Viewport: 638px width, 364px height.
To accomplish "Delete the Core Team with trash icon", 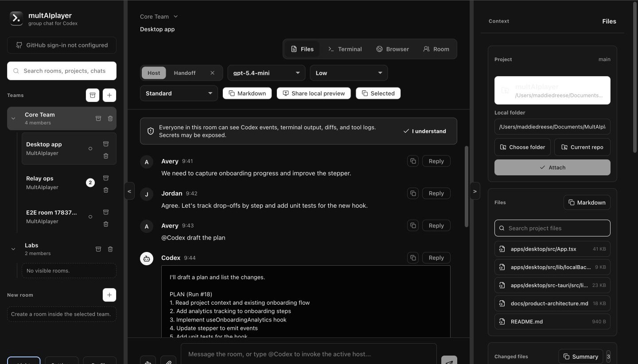I will (x=110, y=118).
